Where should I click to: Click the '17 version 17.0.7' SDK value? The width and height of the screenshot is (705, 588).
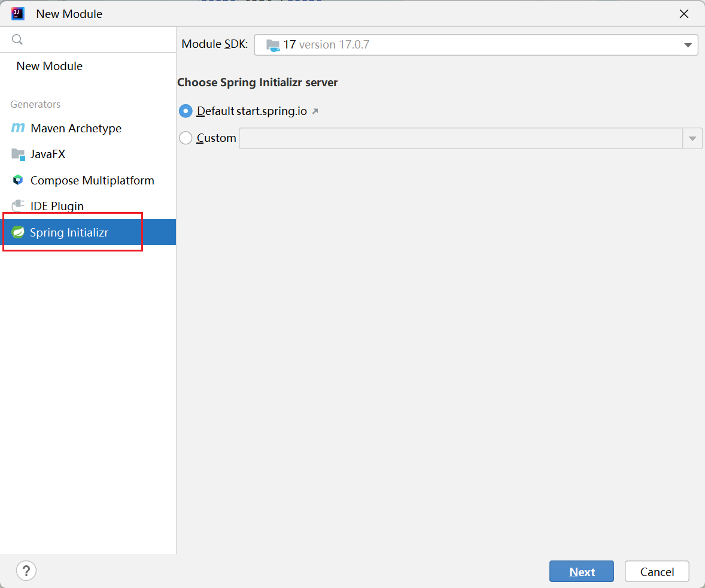[326, 44]
